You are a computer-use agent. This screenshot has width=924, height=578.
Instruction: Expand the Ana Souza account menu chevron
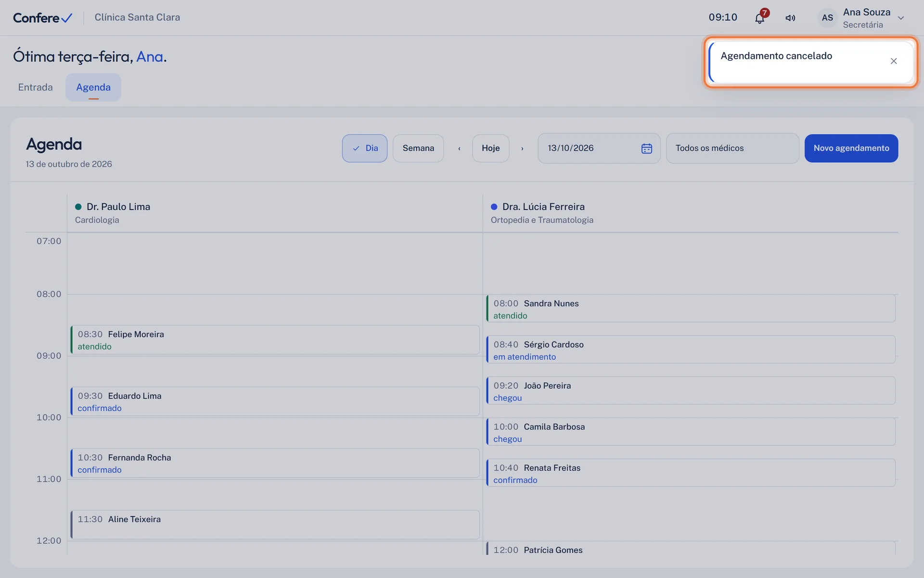901,18
